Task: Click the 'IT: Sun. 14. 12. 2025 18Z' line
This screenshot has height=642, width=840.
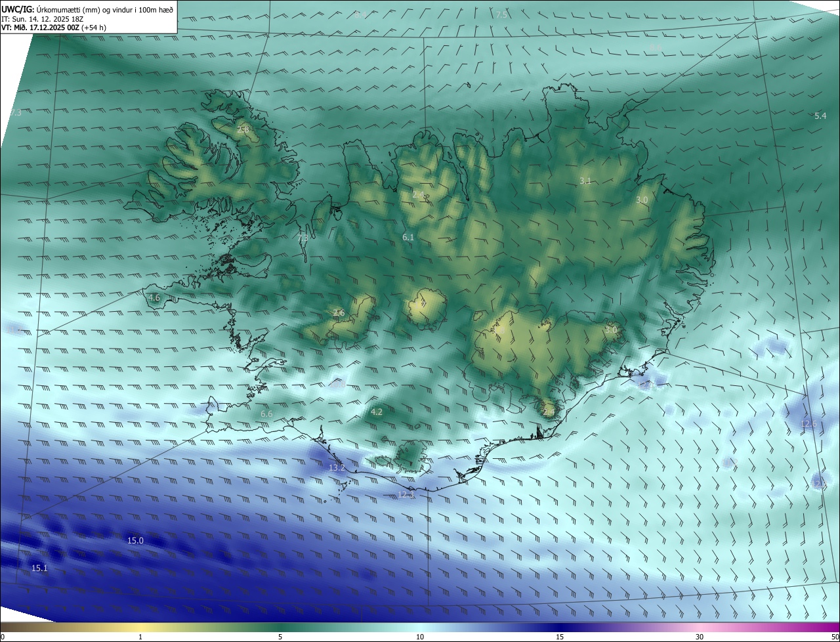Action: point(42,18)
